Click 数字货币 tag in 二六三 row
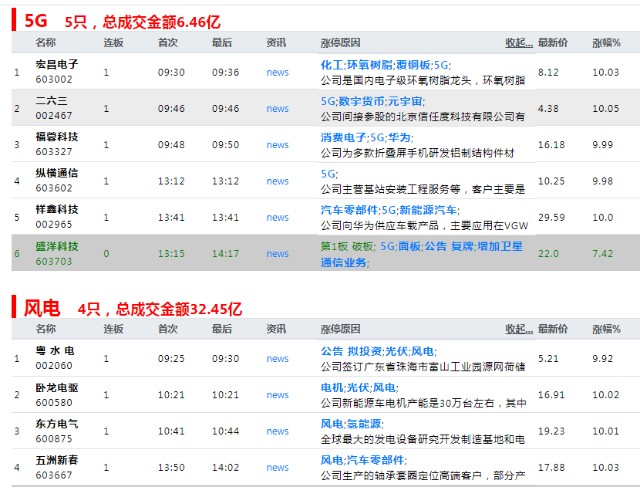Screen dimensions: 640x487 tap(361, 101)
